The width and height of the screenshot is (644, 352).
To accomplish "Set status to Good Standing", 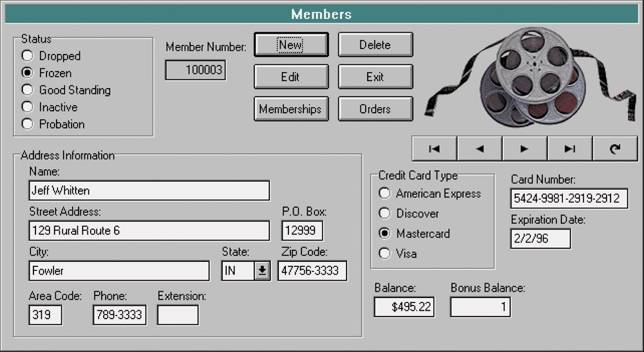I will pos(28,90).
